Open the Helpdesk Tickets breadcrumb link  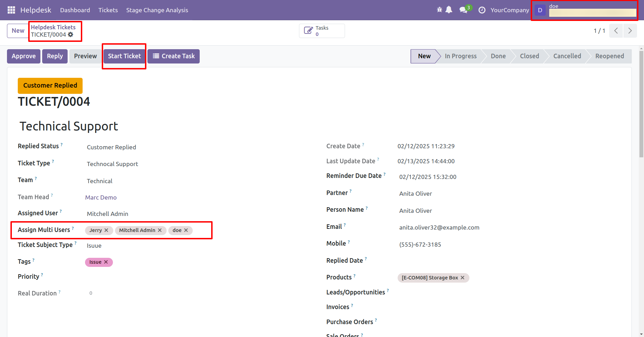click(x=53, y=27)
